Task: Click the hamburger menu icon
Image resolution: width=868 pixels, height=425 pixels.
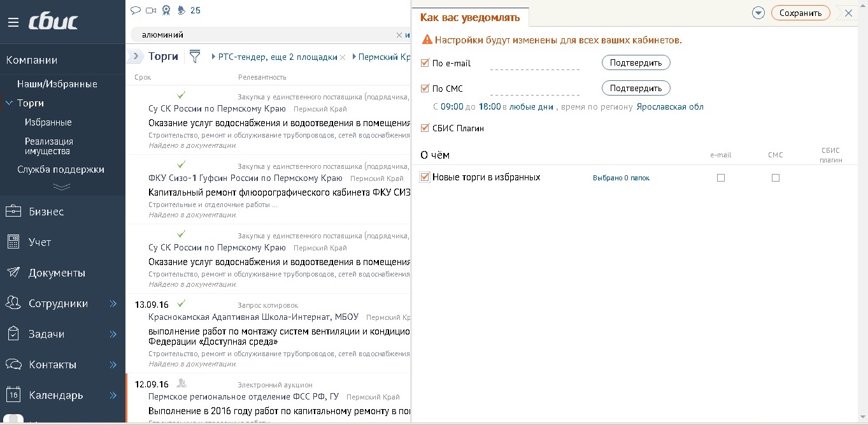Action: (13, 21)
